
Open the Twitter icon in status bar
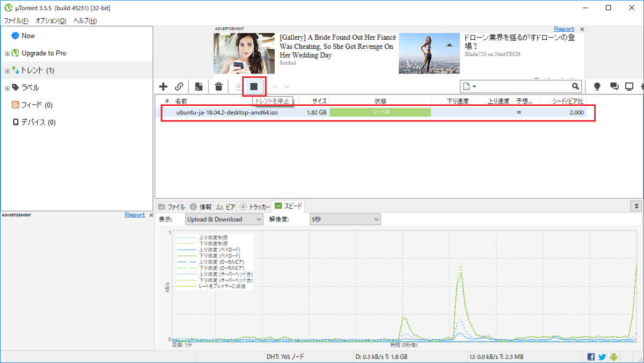click(x=602, y=357)
